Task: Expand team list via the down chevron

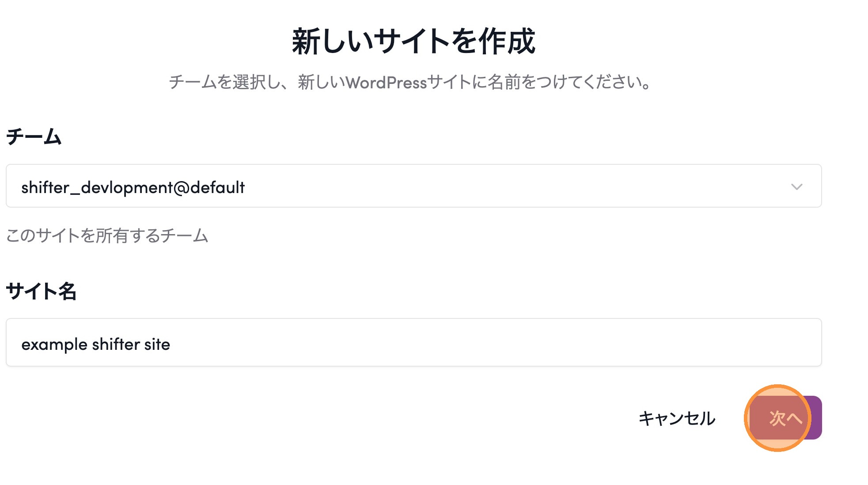Action: tap(796, 186)
